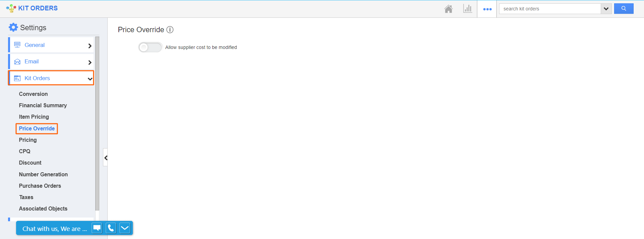644x239 pixels.
Task: Open Discount settings
Action: (x=30, y=163)
